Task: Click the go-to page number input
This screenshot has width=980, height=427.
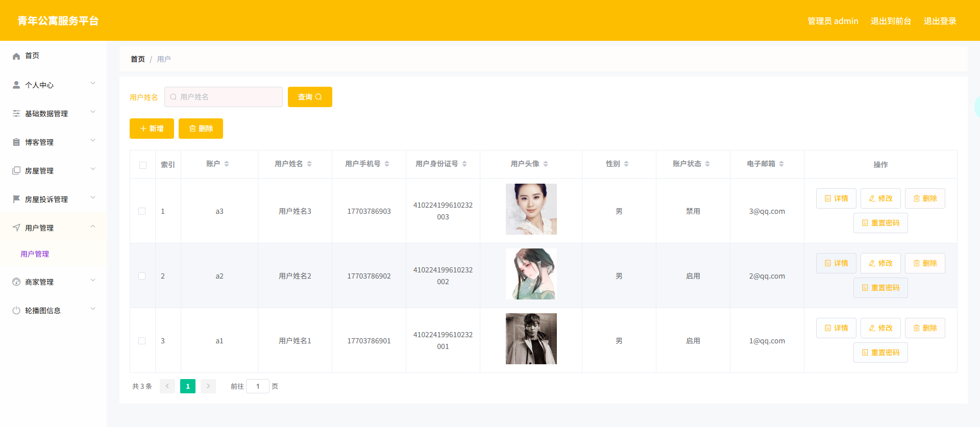Action: point(258,386)
